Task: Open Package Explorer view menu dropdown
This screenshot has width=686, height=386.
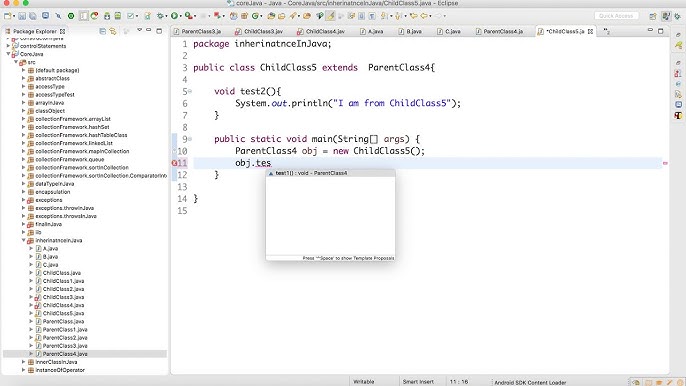Action: (x=140, y=31)
